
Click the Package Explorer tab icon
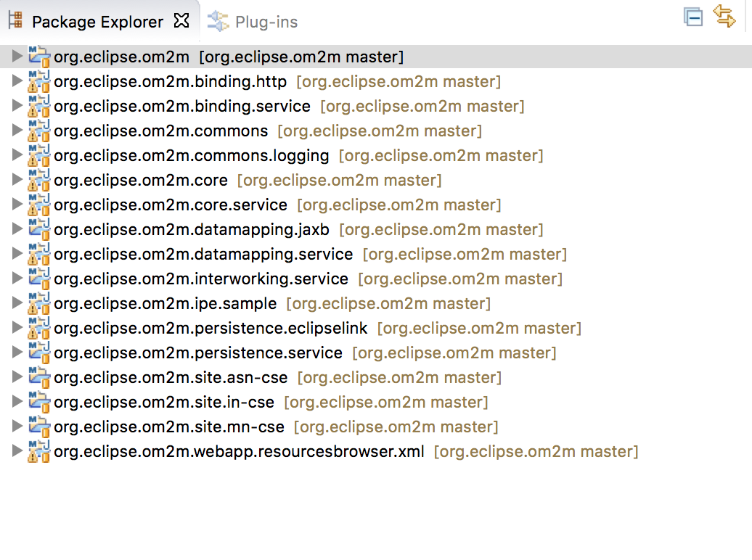click(x=15, y=20)
